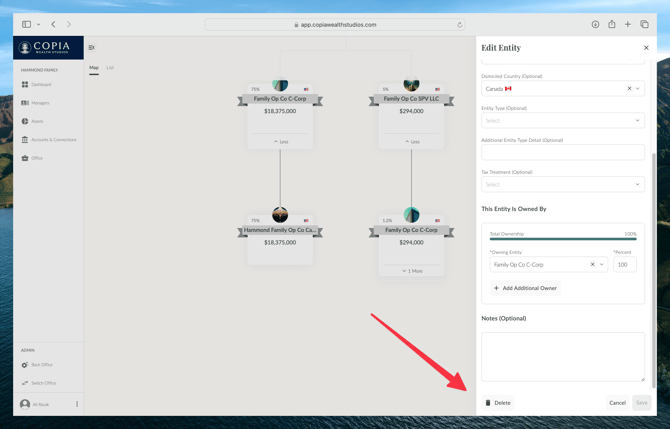Click the Switch Office icon
The height and width of the screenshot is (429, 670).
[x=25, y=383]
